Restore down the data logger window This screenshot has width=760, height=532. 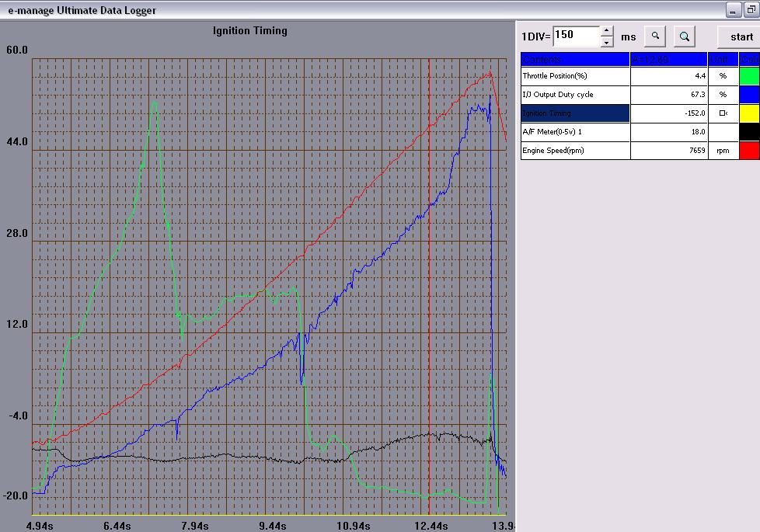point(751,10)
